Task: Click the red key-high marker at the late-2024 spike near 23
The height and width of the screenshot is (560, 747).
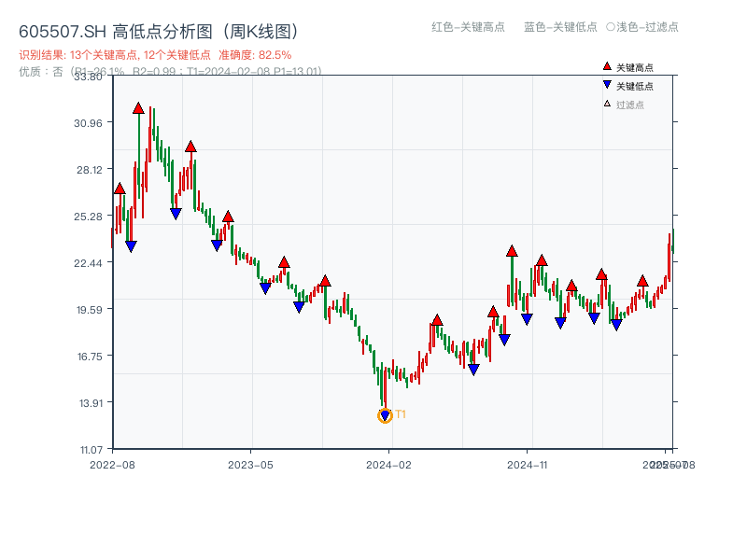Action: point(512,251)
